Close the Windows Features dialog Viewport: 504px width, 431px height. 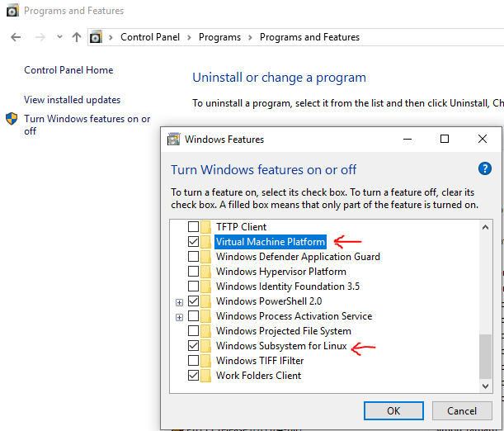point(483,139)
